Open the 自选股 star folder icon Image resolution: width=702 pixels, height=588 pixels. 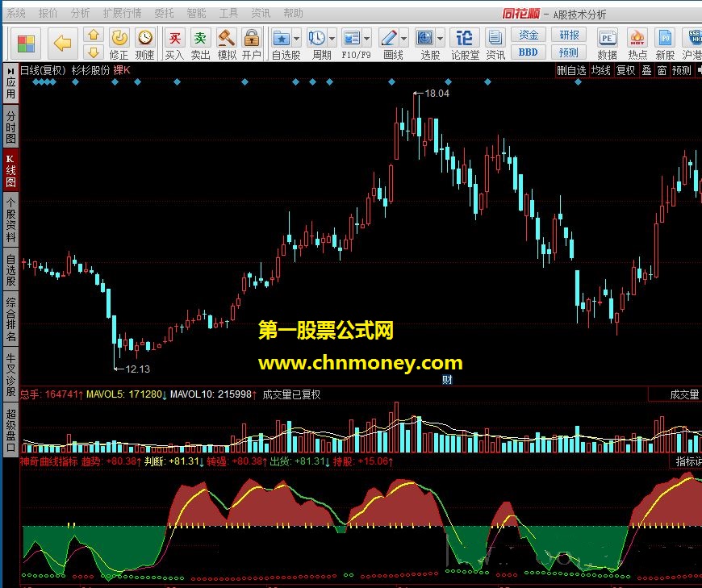[x=282, y=38]
